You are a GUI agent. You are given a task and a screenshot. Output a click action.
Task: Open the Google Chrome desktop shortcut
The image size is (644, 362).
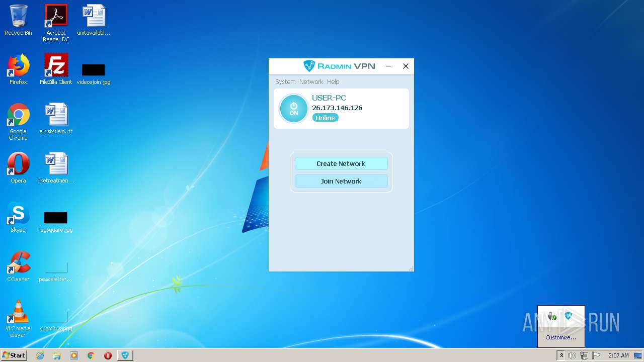(x=18, y=122)
